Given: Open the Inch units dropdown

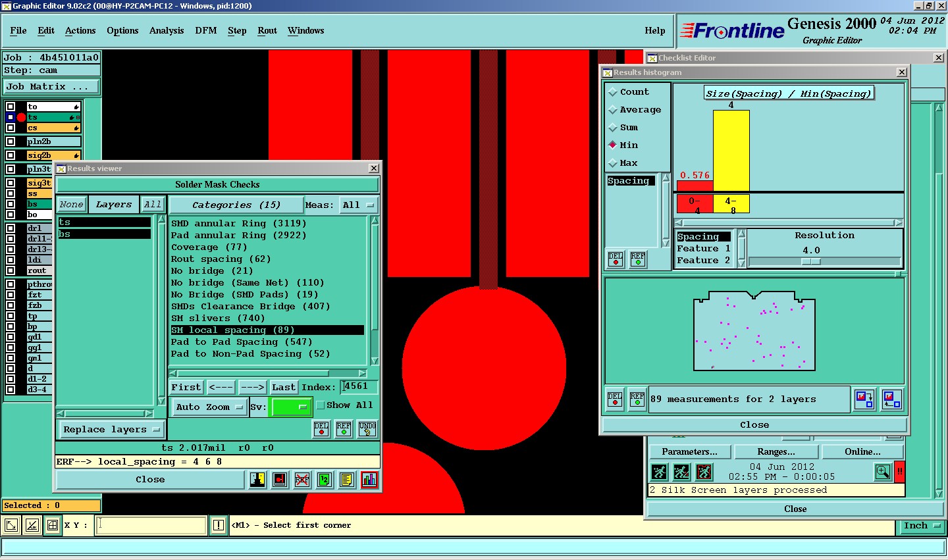Looking at the screenshot, I should click(x=921, y=526).
